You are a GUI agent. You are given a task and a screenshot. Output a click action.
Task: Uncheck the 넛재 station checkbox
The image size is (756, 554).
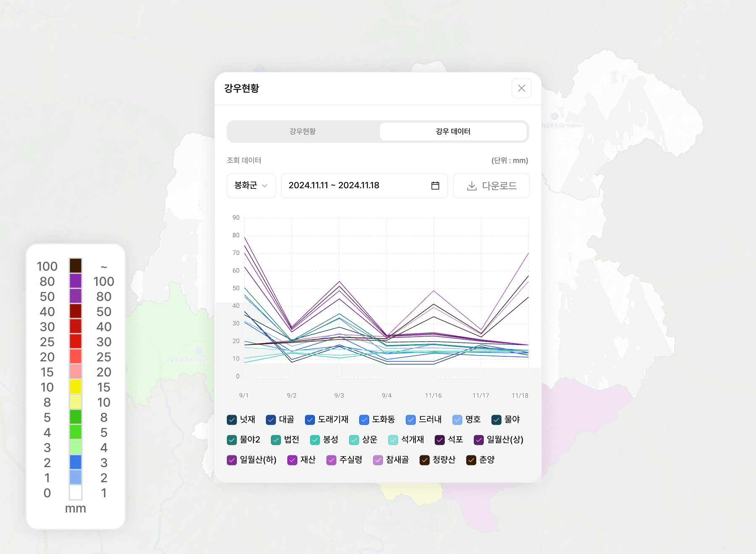[x=232, y=420]
